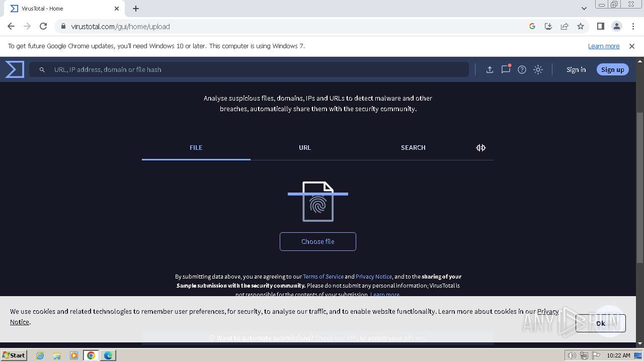Open Windows Media Player from taskbar
This screenshot has height=362, width=644.
point(74,355)
